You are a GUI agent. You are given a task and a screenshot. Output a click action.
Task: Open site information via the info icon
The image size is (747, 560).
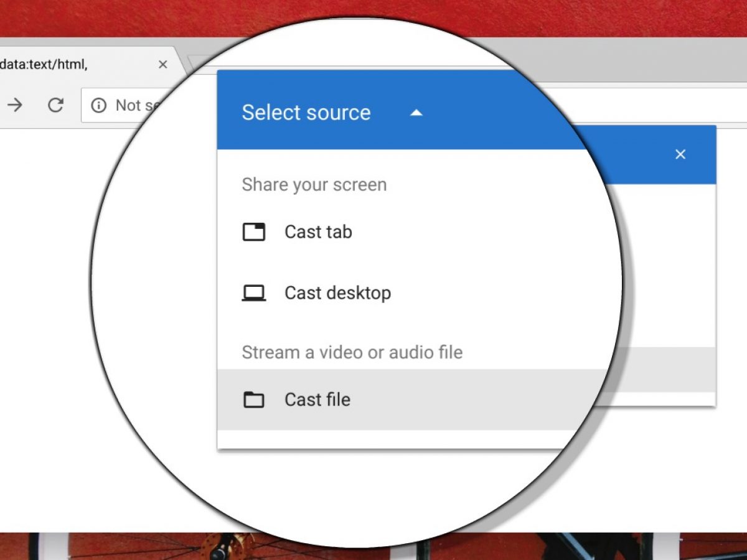pyautogui.click(x=98, y=106)
